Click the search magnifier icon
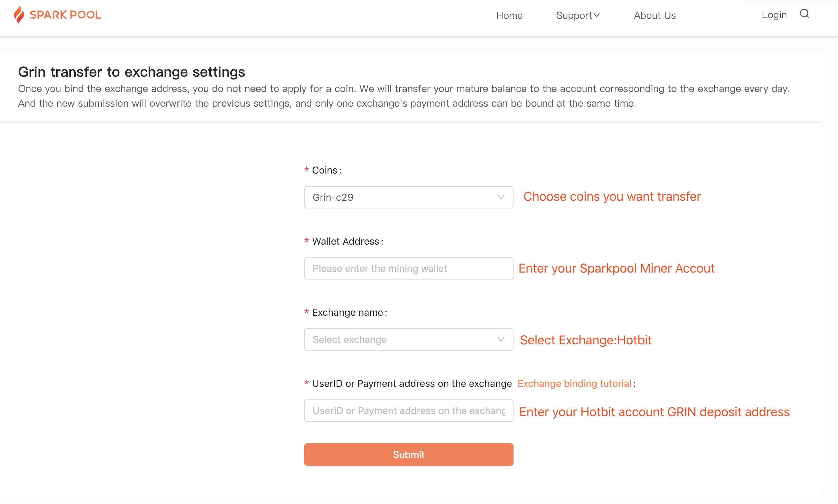Screen dimensions: 838x504 (805, 14)
